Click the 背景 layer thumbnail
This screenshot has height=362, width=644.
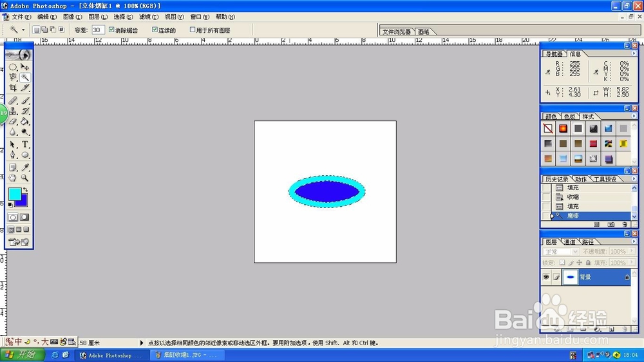pos(570,277)
